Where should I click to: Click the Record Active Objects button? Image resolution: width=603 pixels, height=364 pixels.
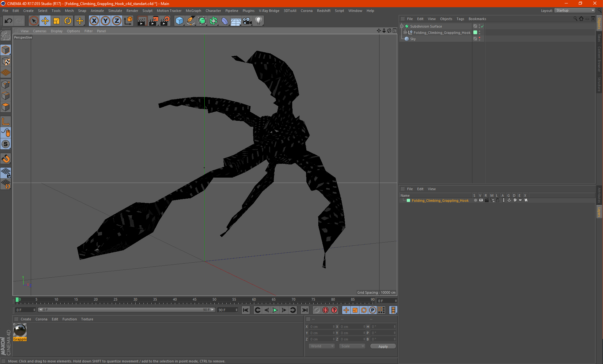click(x=317, y=310)
